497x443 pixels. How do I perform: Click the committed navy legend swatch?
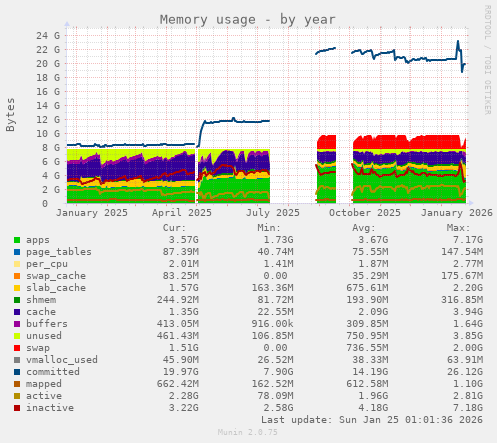point(17,372)
